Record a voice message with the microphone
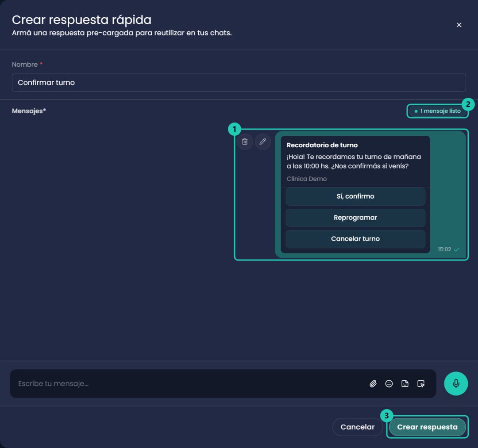This screenshot has width=478, height=448. pyautogui.click(x=456, y=384)
